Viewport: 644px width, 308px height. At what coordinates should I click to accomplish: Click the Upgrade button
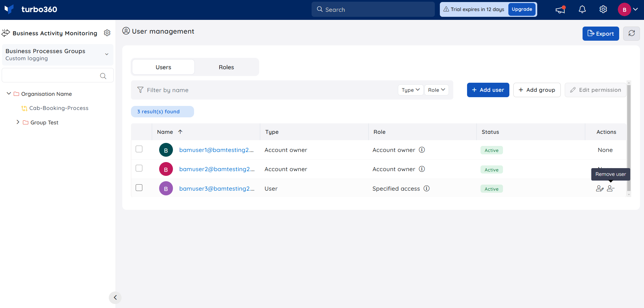[x=522, y=9]
